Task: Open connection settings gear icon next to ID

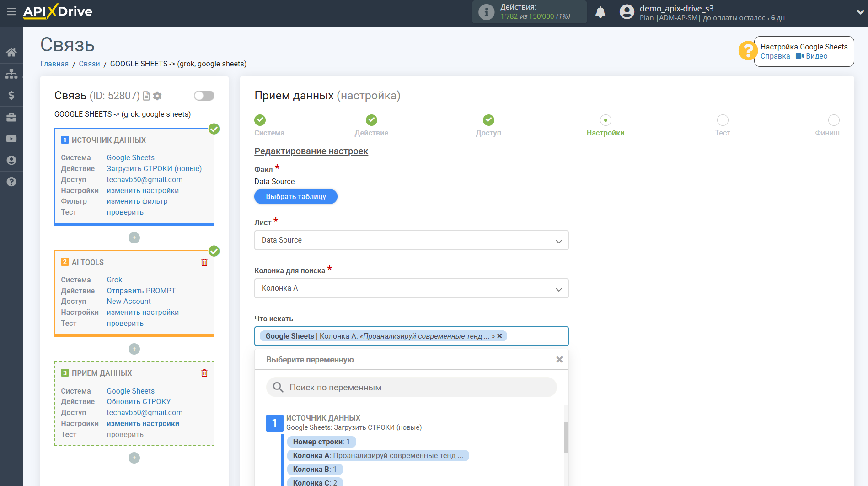Action: (x=158, y=96)
